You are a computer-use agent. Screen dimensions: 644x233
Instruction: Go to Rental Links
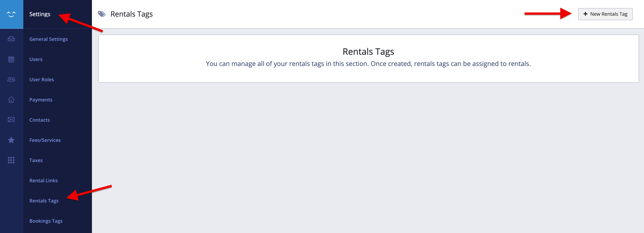pyautogui.click(x=44, y=180)
